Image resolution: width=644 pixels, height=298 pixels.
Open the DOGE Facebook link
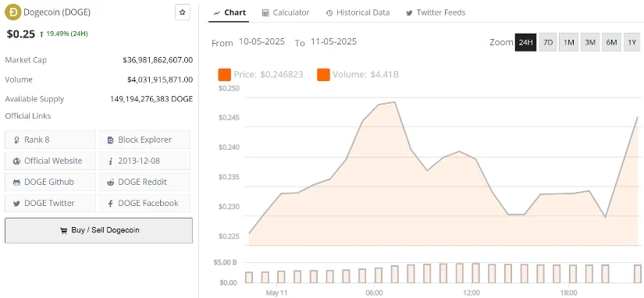144,203
